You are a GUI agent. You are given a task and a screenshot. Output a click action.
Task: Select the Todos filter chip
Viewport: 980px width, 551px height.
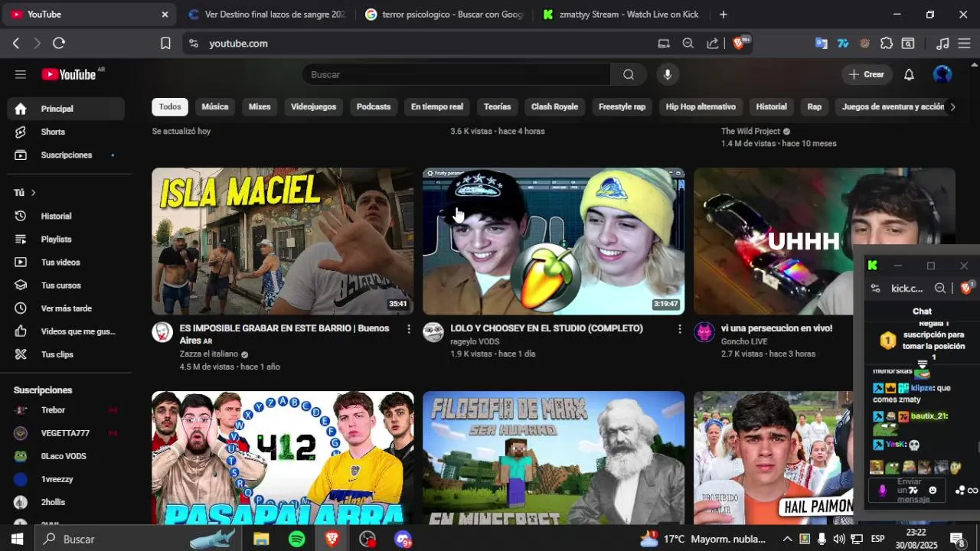click(170, 106)
